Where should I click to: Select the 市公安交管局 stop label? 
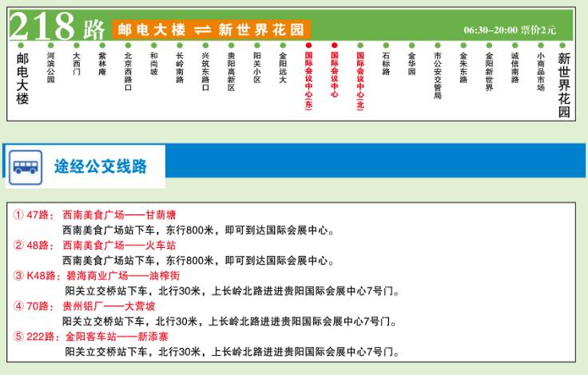tap(438, 75)
